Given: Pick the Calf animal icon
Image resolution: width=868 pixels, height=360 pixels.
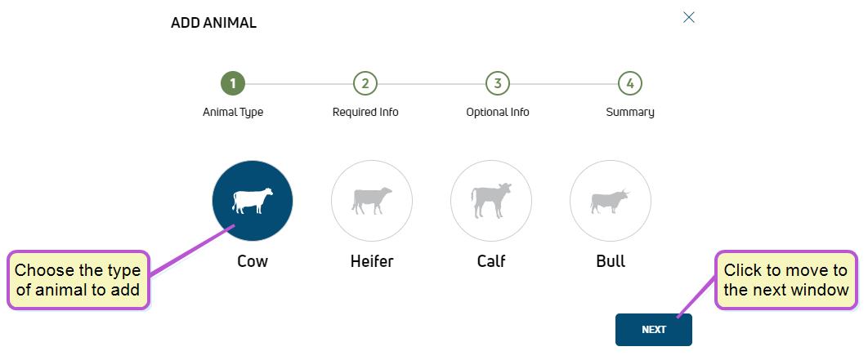Looking at the screenshot, I should 491,201.
